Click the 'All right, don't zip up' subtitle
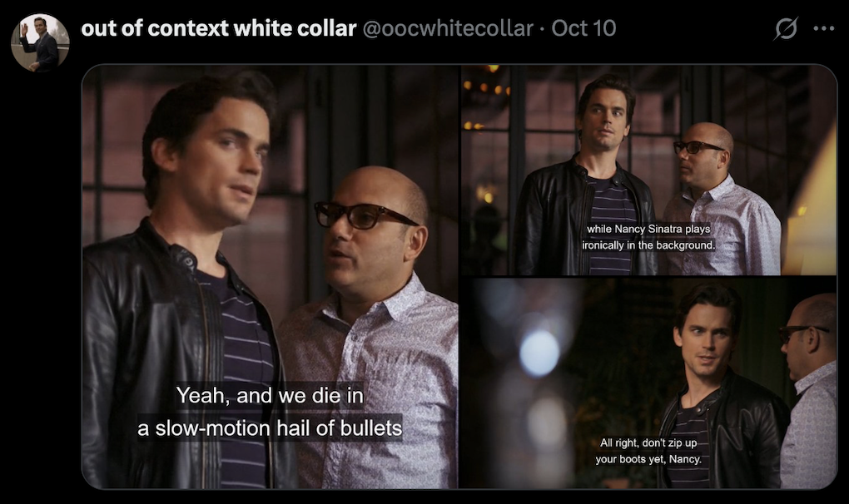Image resolution: width=849 pixels, height=504 pixels. (648, 443)
